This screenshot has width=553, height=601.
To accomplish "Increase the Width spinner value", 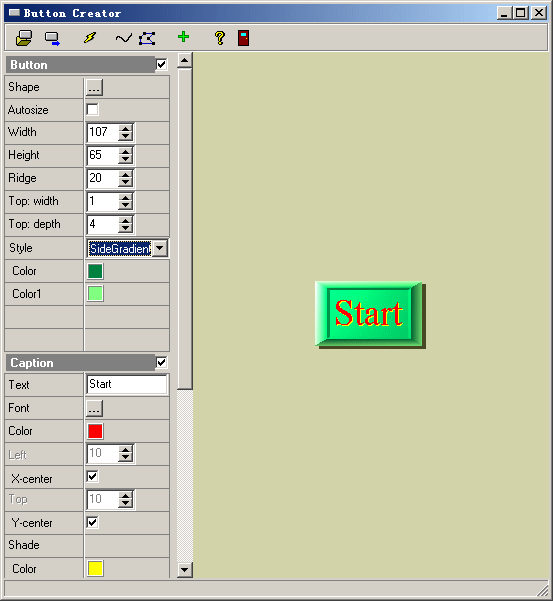I will pos(125,129).
